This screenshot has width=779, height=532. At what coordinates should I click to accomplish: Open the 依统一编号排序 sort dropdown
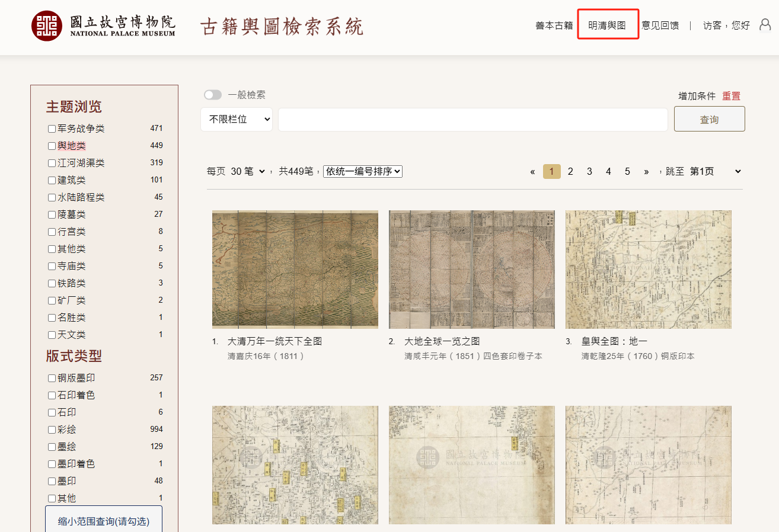pyautogui.click(x=363, y=171)
